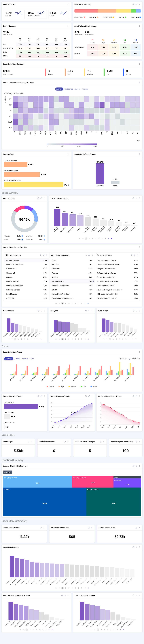
Task: Toggle Normal series in incident trends legend
Action: 94,387
